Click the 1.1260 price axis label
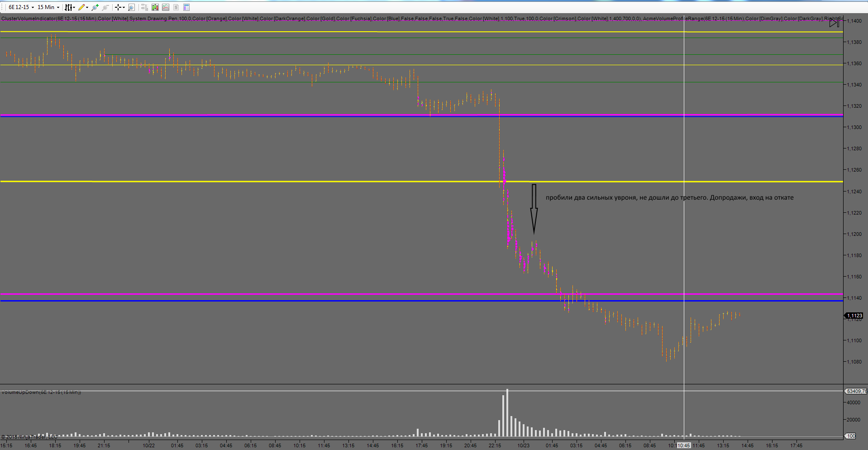Image resolution: width=868 pixels, height=450 pixels. click(854, 170)
